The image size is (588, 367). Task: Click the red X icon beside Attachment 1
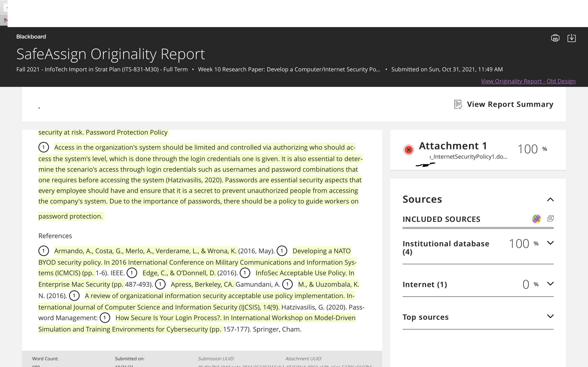coord(409,149)
